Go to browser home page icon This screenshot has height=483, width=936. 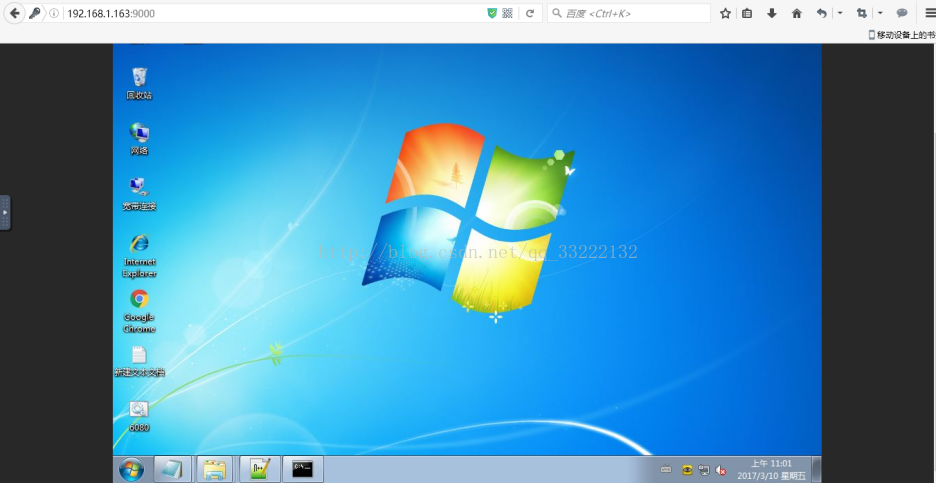[x=796, y=13]
